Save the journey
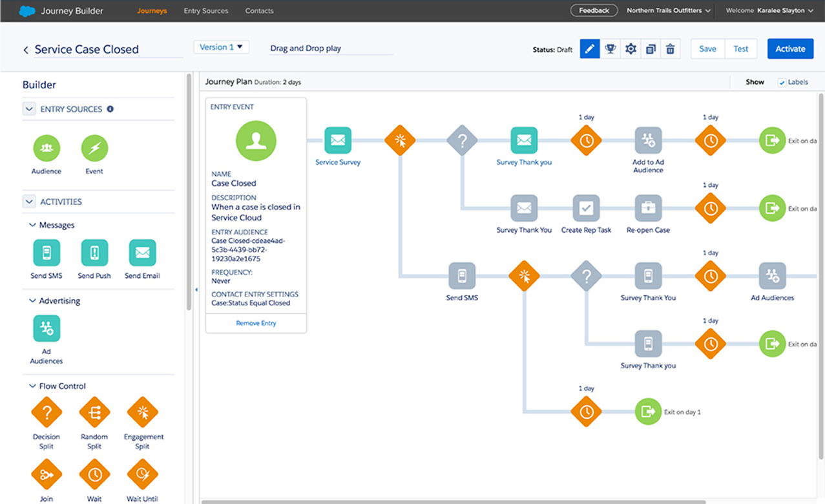 [707, 49]
